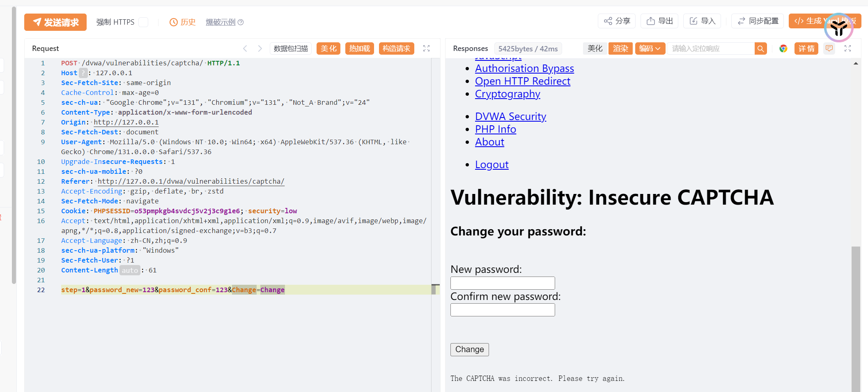This screenshot has height=392, width=868.
Task: Click the 详情 details button
Action: click(x=806, y=48)
